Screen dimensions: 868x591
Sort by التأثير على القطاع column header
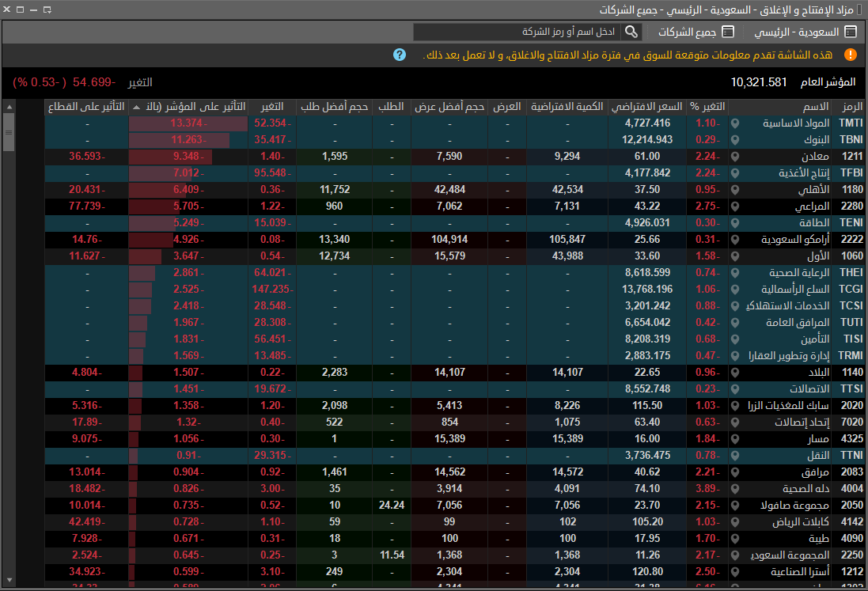point(86,107)
